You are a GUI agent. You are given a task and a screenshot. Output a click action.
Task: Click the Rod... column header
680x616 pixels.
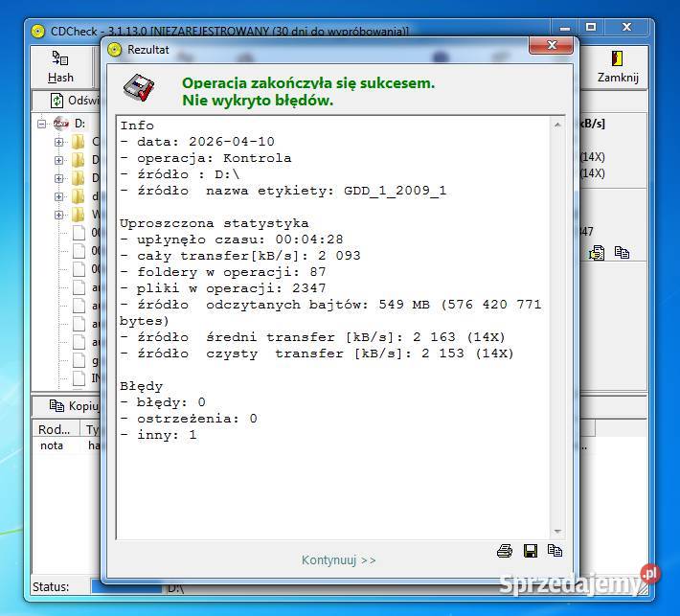56,429
